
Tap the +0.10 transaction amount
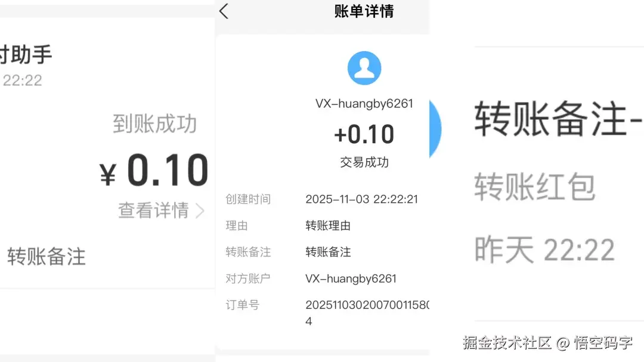point(364,134)
